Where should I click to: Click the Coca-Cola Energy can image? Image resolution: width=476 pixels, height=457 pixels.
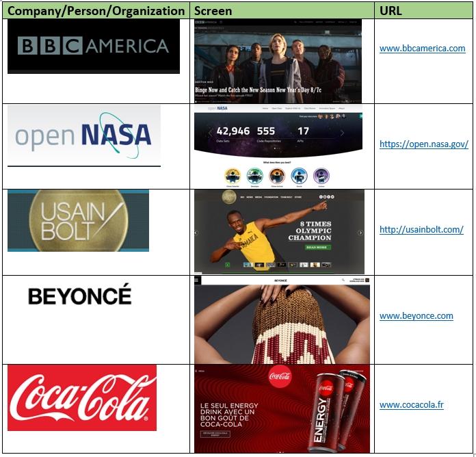click(x=339, y=411)
